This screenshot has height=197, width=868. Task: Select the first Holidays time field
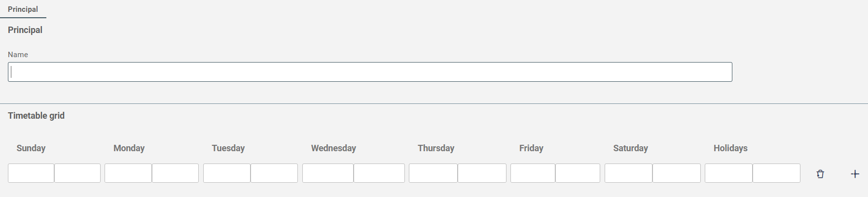click(x=728, y=173)
